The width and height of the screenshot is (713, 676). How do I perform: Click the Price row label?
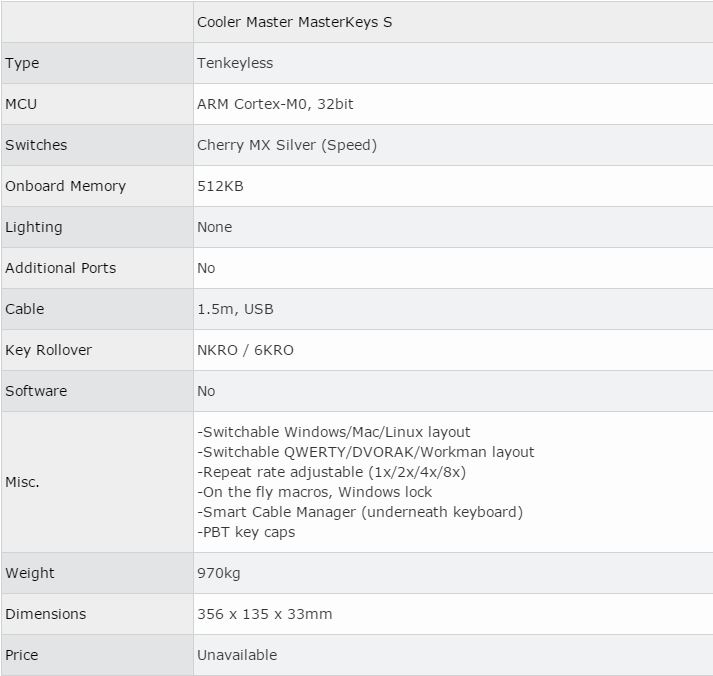coord(21,655)
